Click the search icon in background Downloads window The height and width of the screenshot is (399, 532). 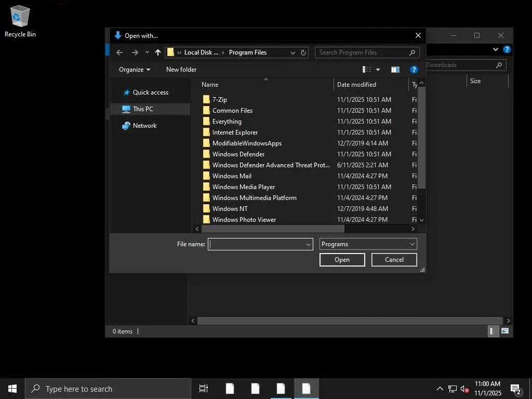(499, 65)
